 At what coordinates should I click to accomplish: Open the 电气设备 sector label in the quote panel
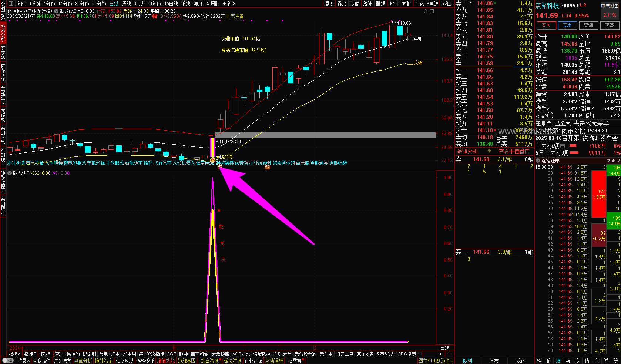click(610, 6)
